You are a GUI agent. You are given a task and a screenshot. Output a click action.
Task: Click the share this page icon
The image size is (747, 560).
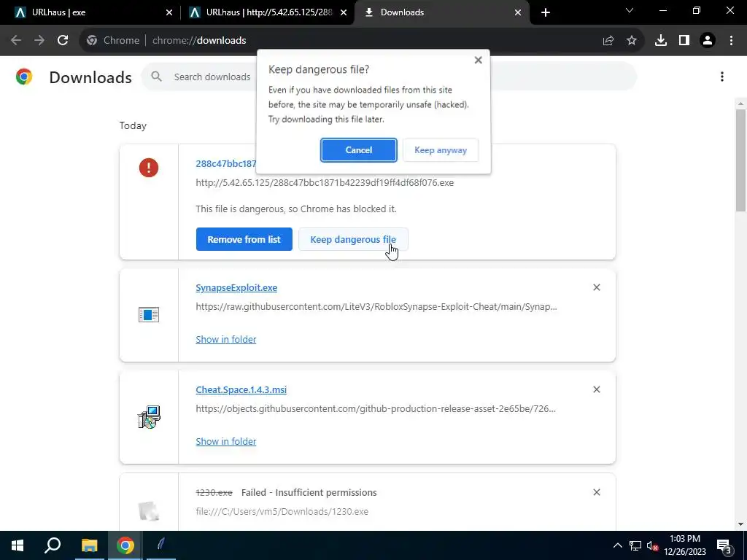click(x=608, y=41)
